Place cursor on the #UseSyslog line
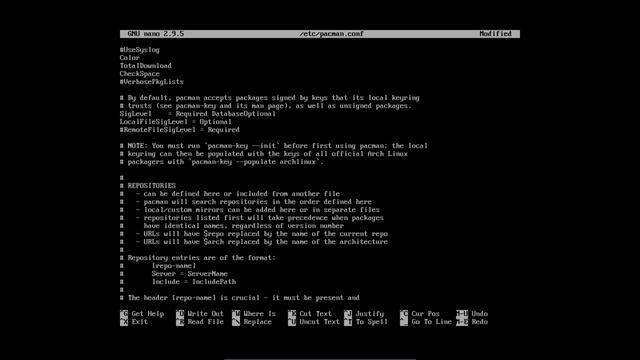This screenshot has height=360, width=640. tap(140, 50)
